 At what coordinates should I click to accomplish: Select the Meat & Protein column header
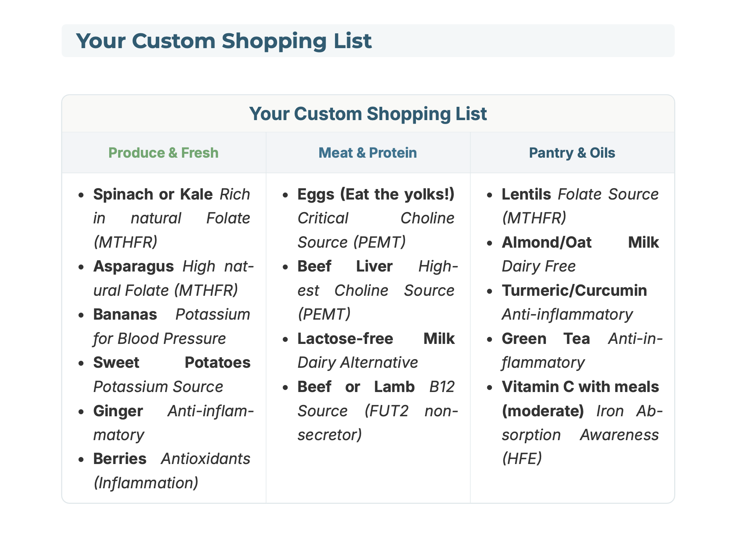coord(367,153)
